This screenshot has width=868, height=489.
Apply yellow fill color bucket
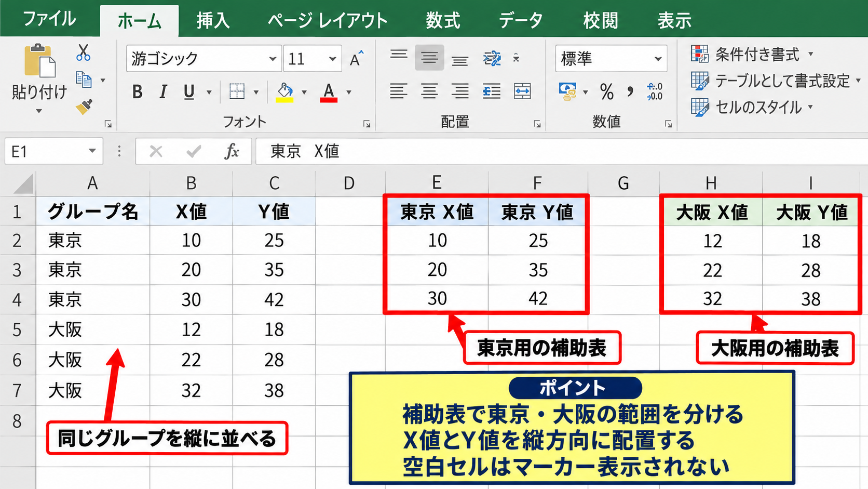click(x=284, y=92)
